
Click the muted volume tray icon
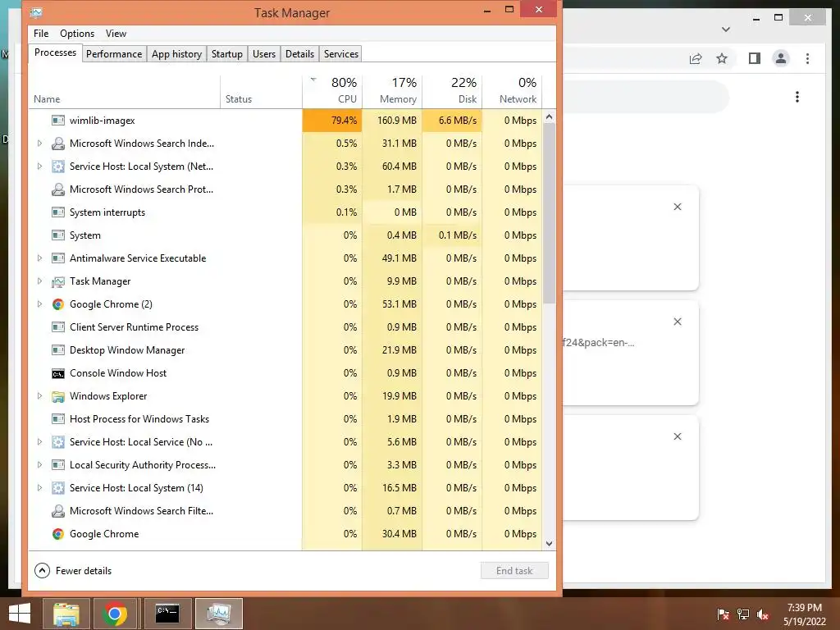(763, 614)
